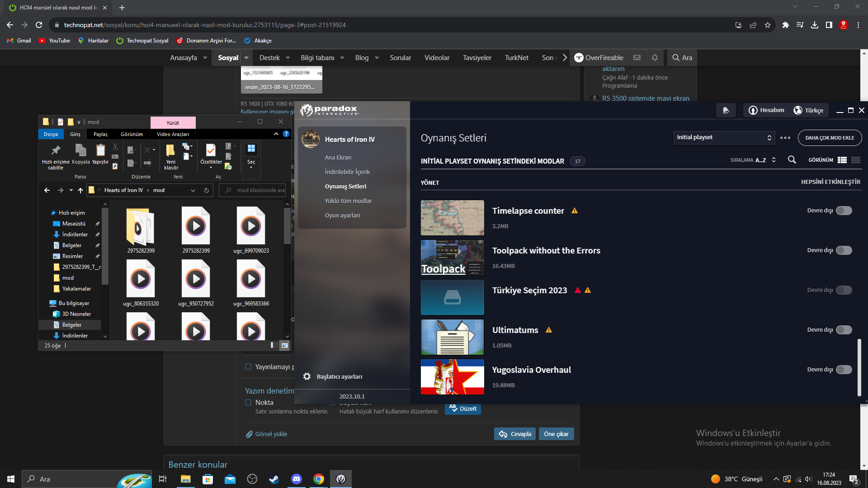Enable the Yugoslavia Overhaul mod toggle

coord(844,370)
